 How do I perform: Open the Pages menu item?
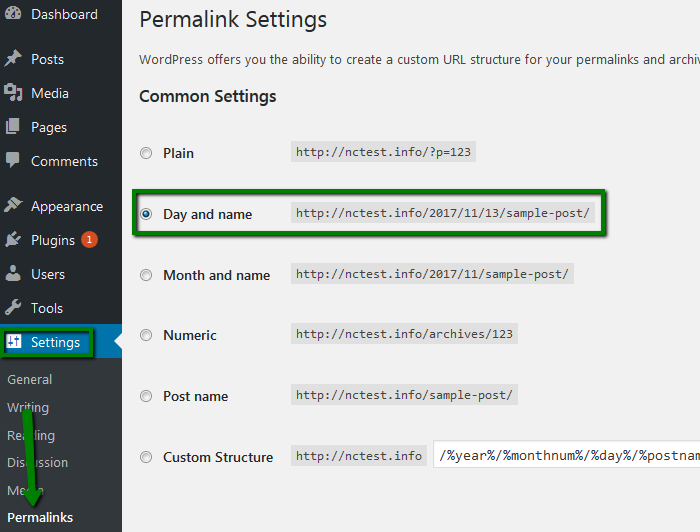49,128
